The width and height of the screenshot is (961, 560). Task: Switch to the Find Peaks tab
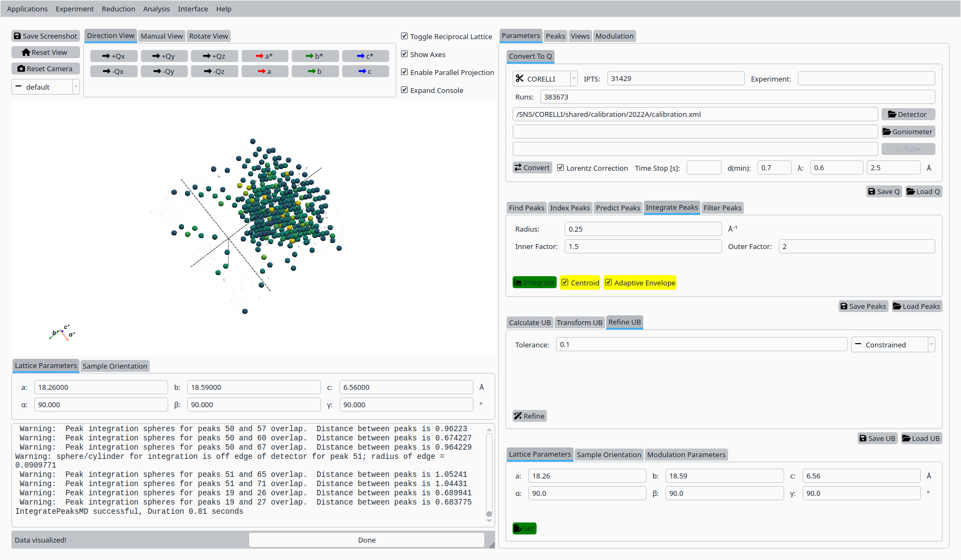[526, 208]
